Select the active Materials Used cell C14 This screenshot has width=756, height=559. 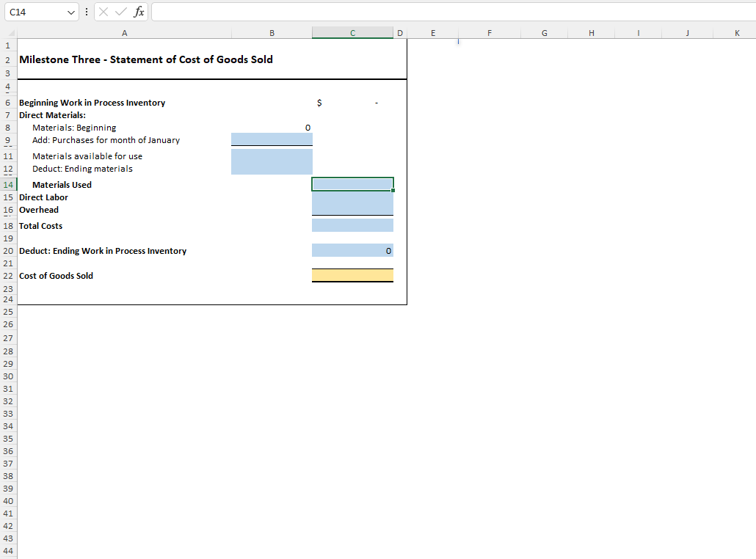coord(352,184)
